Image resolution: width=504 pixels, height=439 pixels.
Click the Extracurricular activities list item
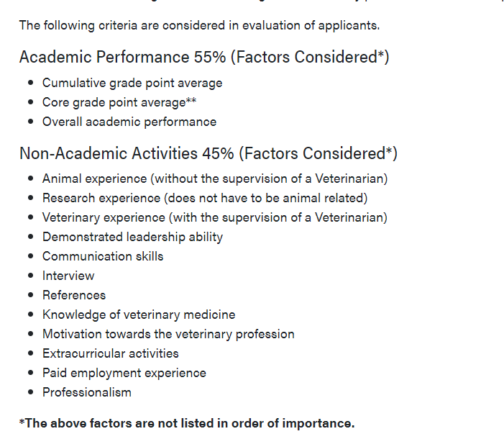[x=111, y=353]
